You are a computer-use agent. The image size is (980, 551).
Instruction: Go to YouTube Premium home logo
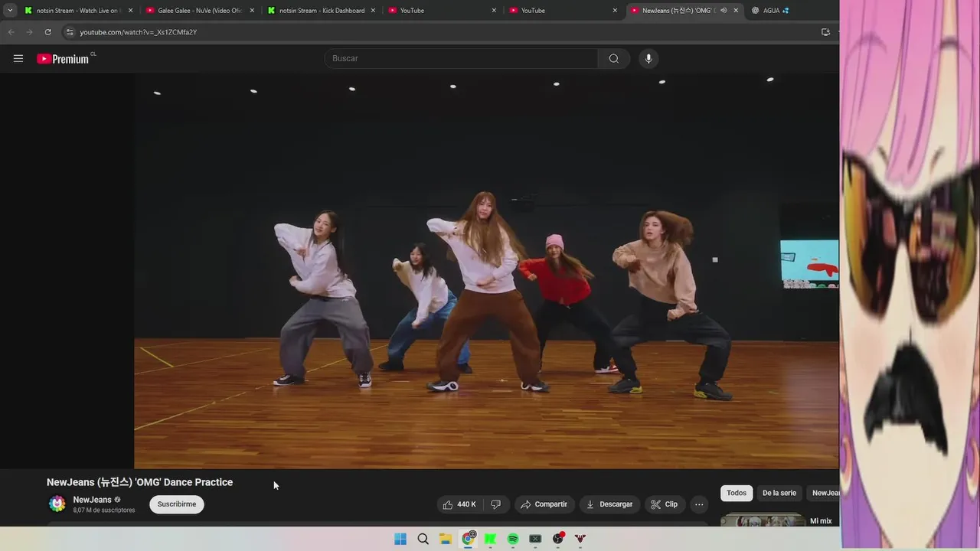coord(64,59)
